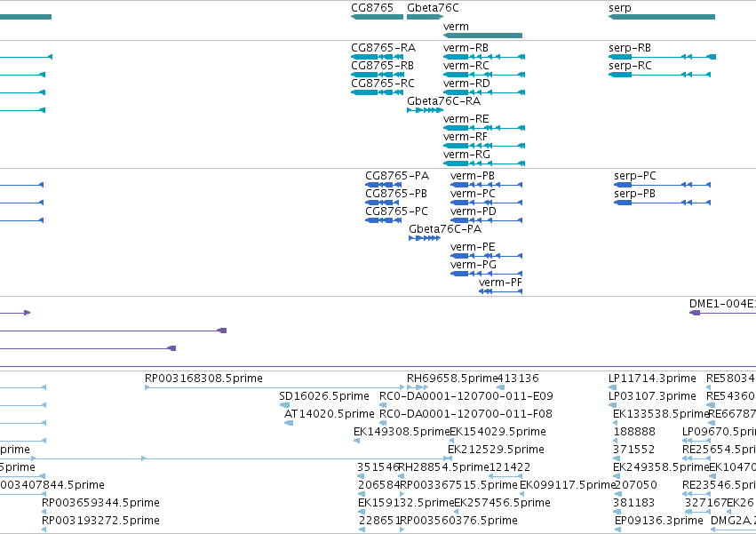
Task: Select protein CG8765-PB
Action: pyautogui.click(x=383, y=203)
